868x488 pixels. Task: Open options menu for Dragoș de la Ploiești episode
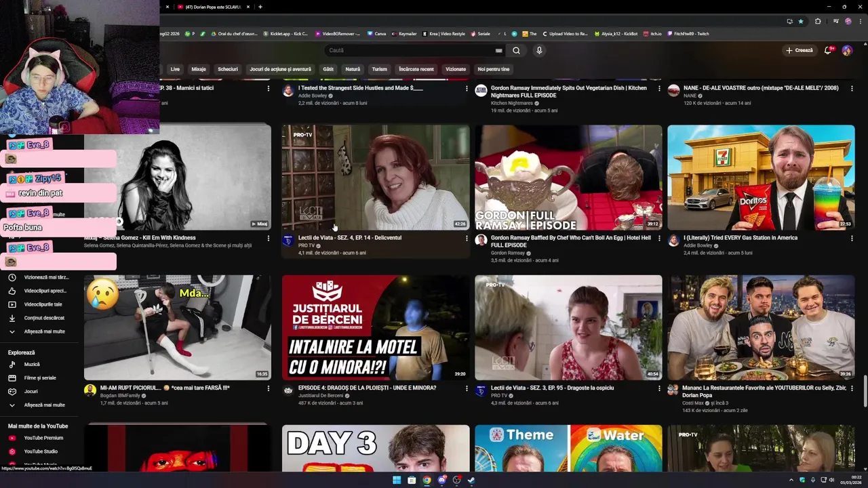[467, 388]
